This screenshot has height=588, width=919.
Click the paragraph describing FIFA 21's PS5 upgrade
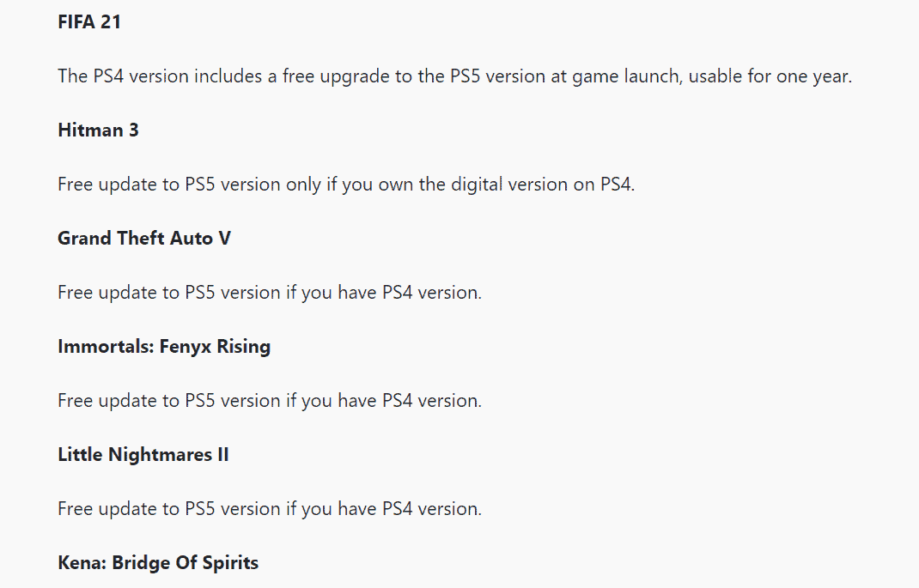(454, 76)
